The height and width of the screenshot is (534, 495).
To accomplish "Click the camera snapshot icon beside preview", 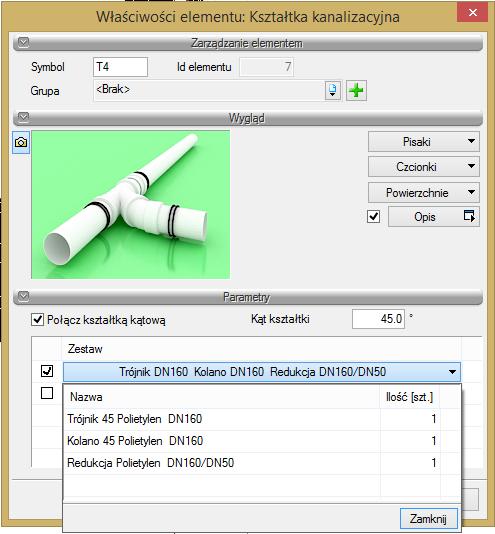I will tap(21, 142).
